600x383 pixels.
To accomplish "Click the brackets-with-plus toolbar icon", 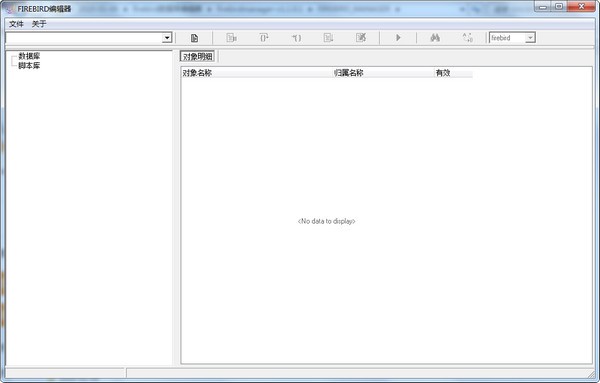I will tap(264, 38).
